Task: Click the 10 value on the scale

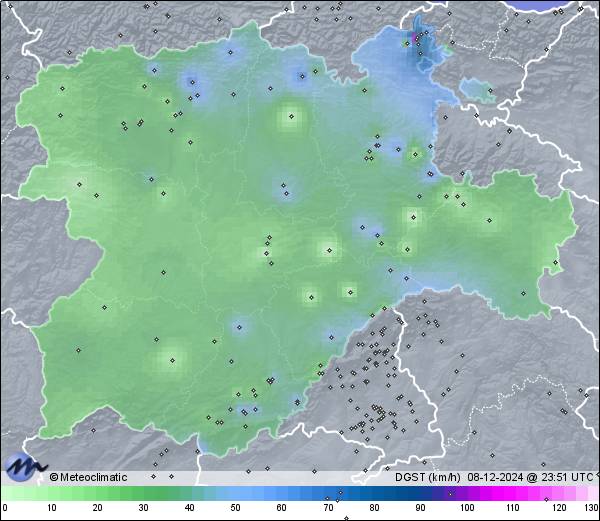Action: point(52,508)
